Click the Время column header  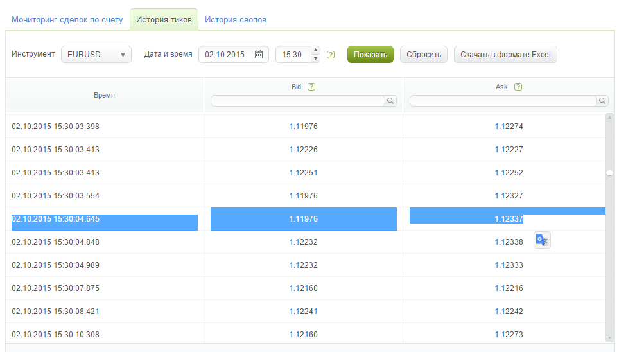(x=104, y=95)
